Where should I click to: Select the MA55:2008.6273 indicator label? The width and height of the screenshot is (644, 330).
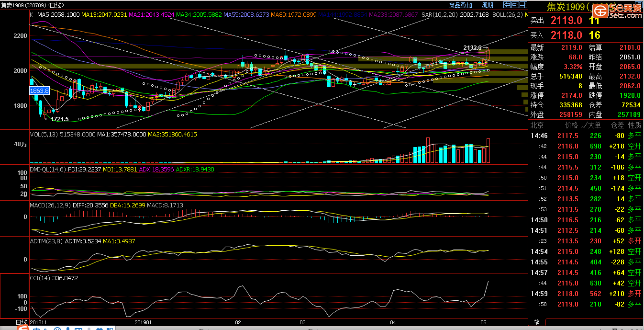246,15
